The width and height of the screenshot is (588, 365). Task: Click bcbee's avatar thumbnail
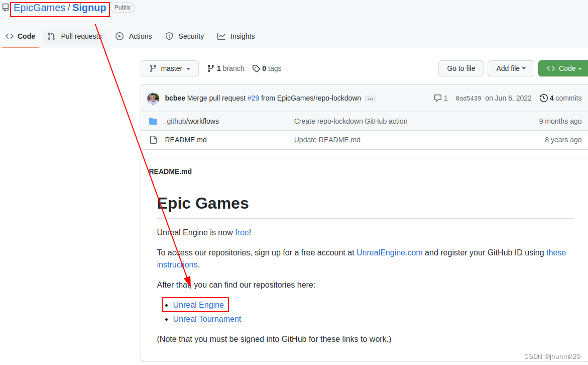pyautogui.click(x=153, y=99)
